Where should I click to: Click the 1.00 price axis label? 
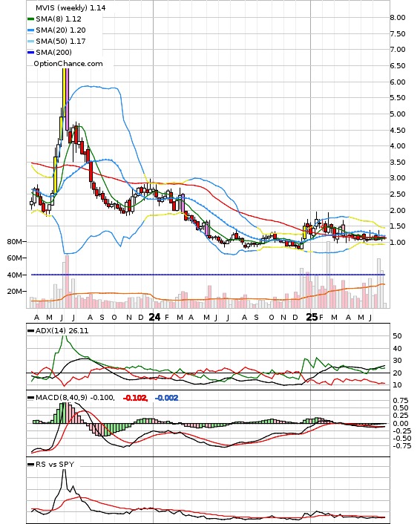point(398,242)
